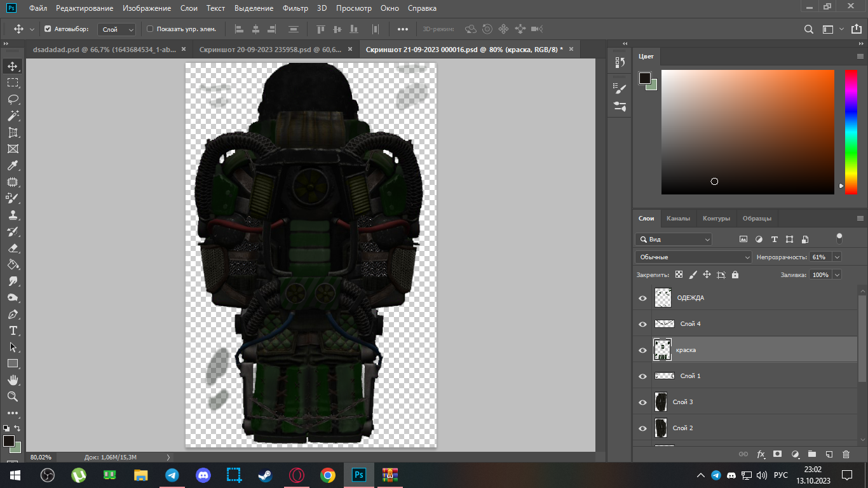Create a new layer with the bottom icon
The image size is (868, 488).
[829, 454]
